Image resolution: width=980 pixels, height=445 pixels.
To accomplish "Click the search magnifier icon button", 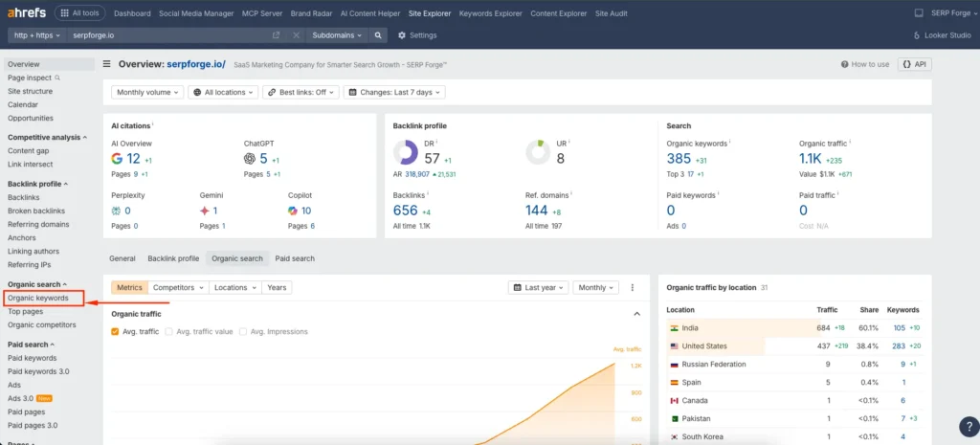I will (x=379, y=35).
